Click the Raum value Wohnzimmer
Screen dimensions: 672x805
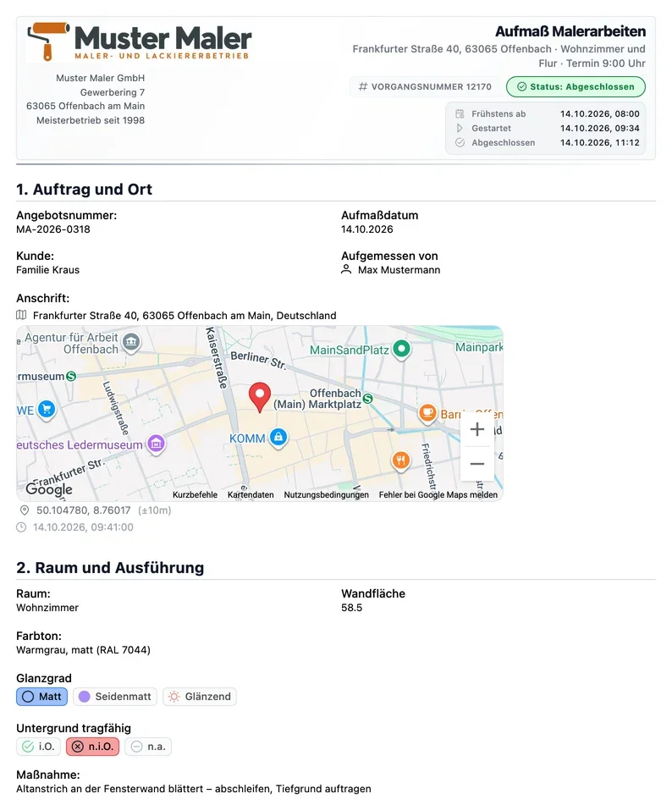click(47, 608)
